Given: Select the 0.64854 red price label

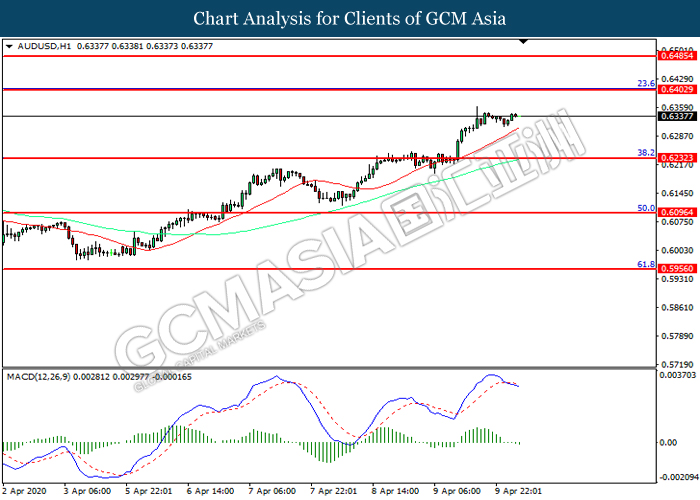Looking at the screenshot, I should pos(677,56).
